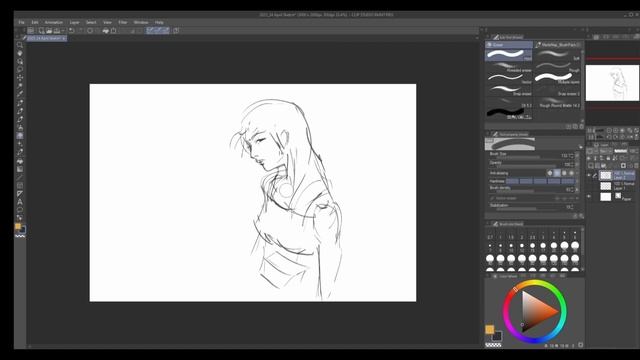This screenshot has width=640, height=360.
Task: Click the Save icon in command bar
Action: [x=57, y=31]
